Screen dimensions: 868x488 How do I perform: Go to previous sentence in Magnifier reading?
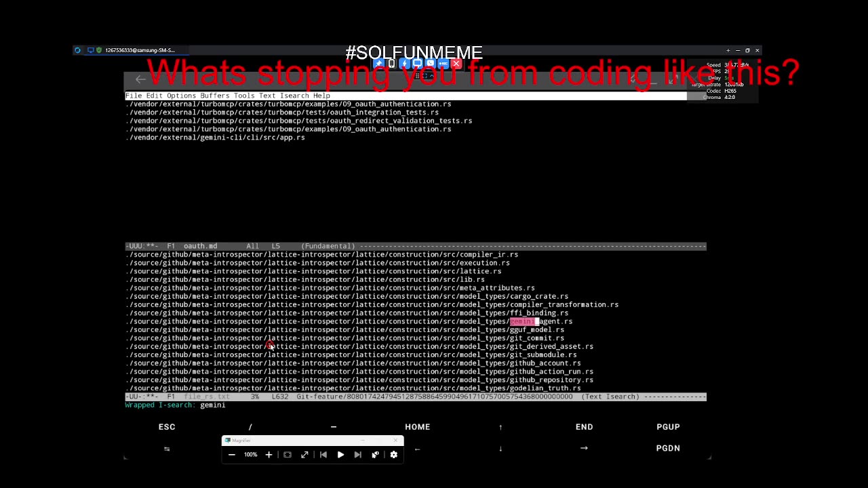pyautogui.click(x=323, y=455)
